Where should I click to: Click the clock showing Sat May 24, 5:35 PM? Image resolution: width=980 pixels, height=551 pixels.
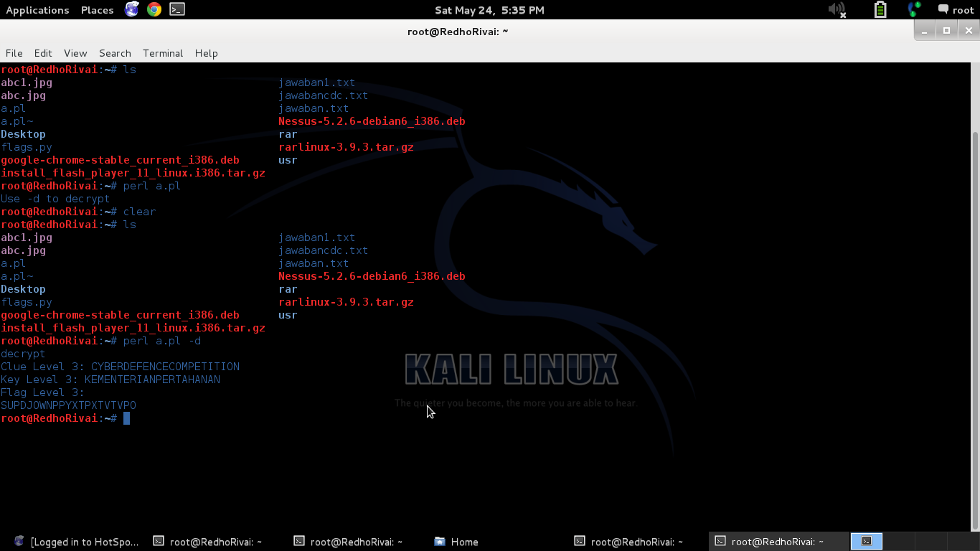pyautogui.click(x=490, y=10)
